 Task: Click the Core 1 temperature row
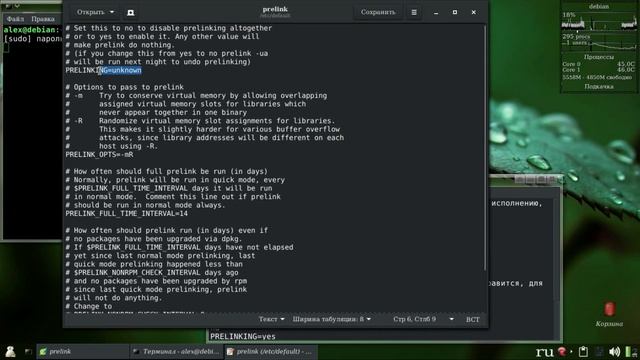(599, 70)
